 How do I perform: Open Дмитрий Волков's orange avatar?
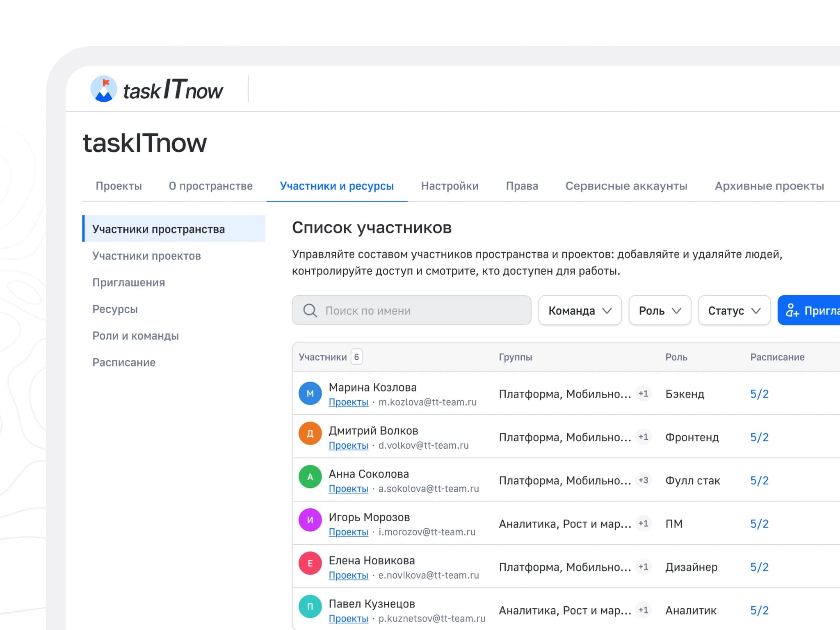click(x=310, y=434)
